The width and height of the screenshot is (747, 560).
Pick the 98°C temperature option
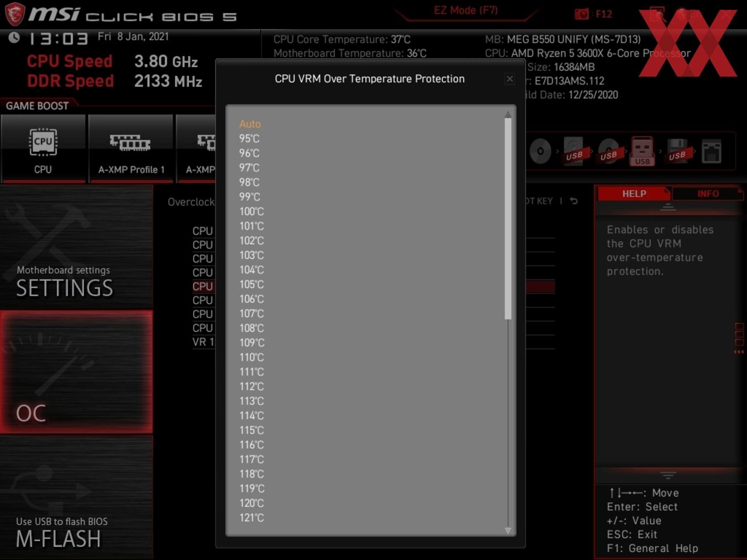click(249, 182)
